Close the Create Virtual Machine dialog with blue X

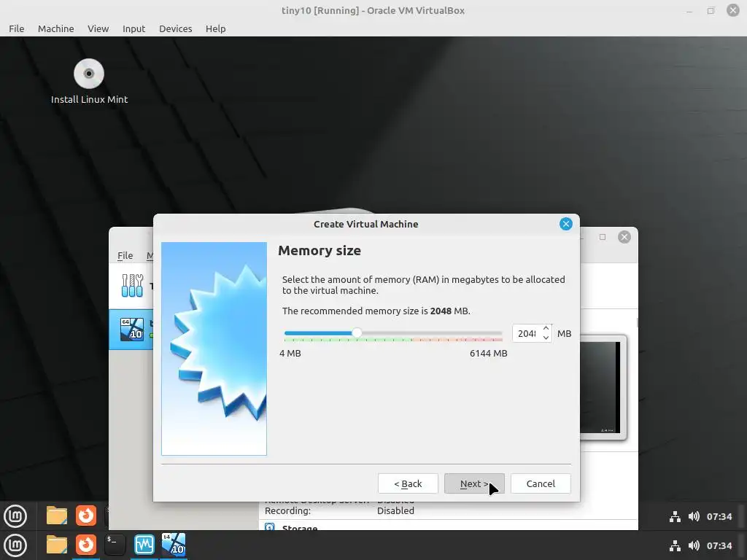pyautogui.click(x=565, y=224)
